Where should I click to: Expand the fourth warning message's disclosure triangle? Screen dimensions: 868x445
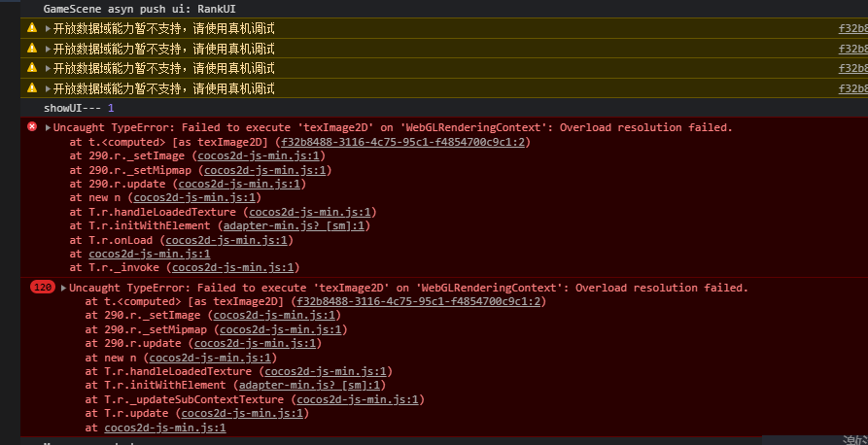click(x=49, y=88)
